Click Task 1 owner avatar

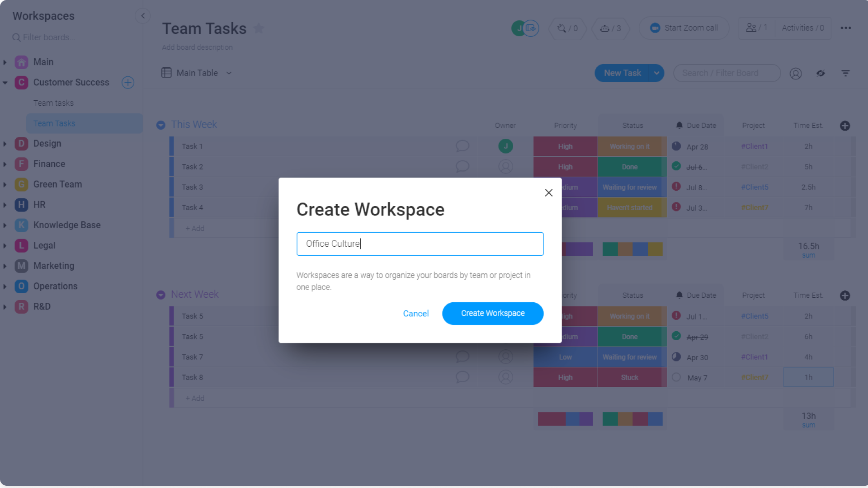pyautogui.click(x=505, y=146)
